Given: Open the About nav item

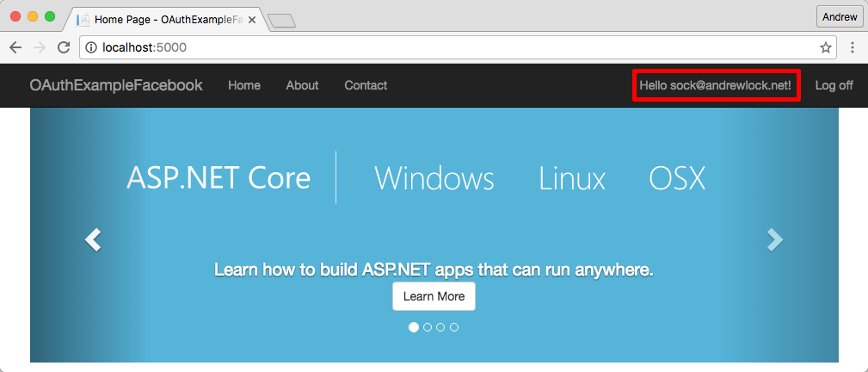Looking at the screenshot, I should [x=302, y=85].
